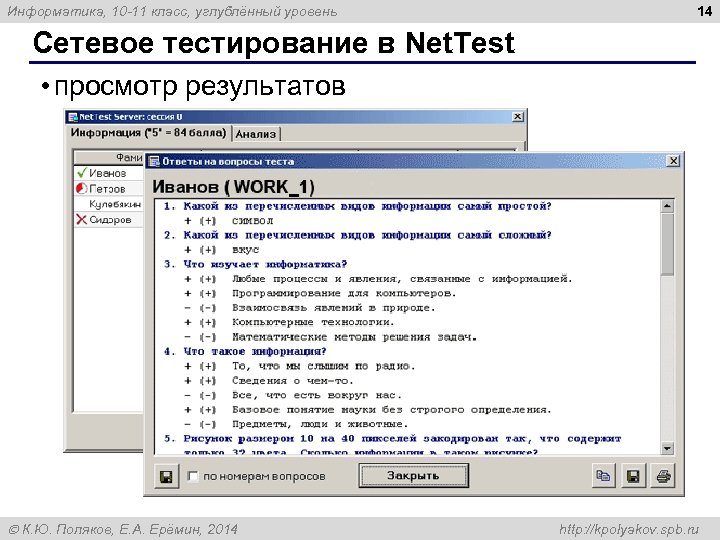Viewport: 720px width, 540px height.
Task: Click the green check icon beside Иванов
Action: pos(82,173)
